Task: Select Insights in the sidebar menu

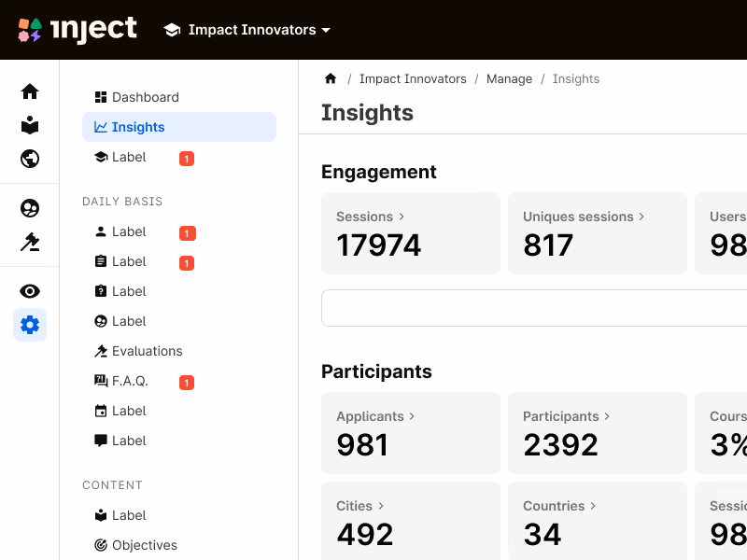Action: click(x=179, y=127)
